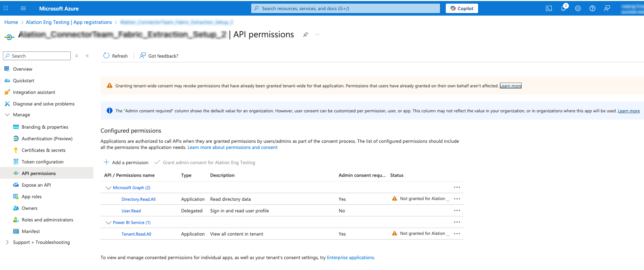Image resolution: width=644 pixels, height=270 pixels.
Task: Click the help question mark icon
Action: tap(592, 8)
